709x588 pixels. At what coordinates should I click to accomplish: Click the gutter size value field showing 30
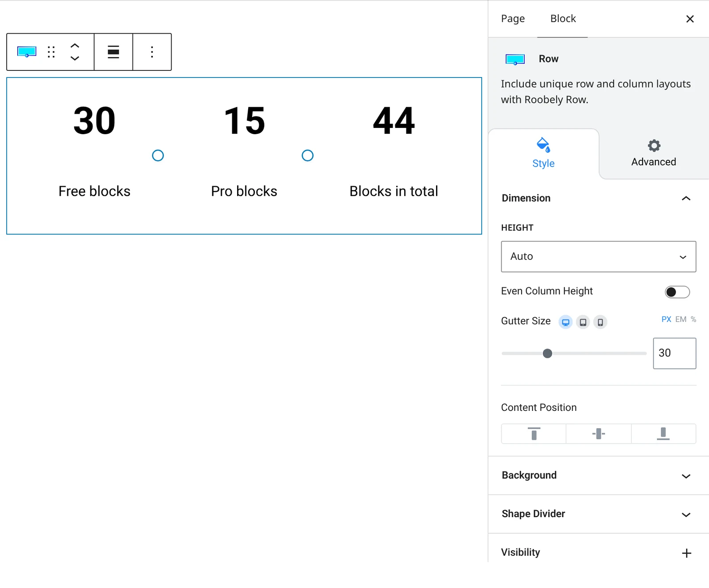coord(674,353)
